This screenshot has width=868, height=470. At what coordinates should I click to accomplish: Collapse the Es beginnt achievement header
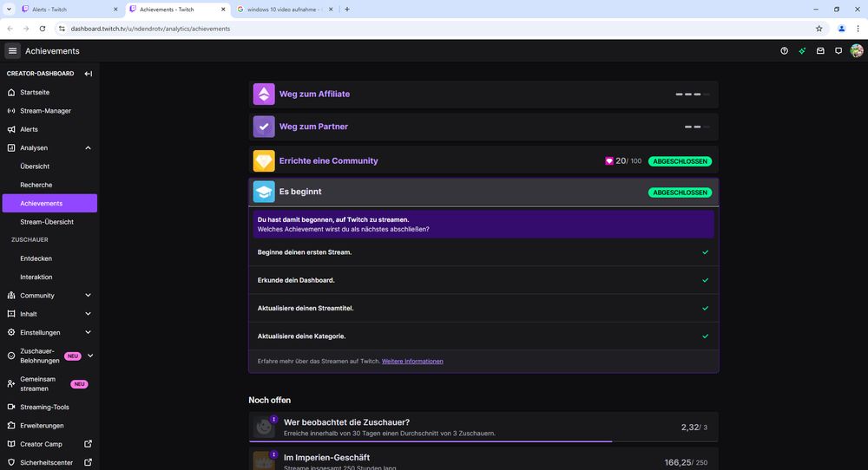coord(483,192)
